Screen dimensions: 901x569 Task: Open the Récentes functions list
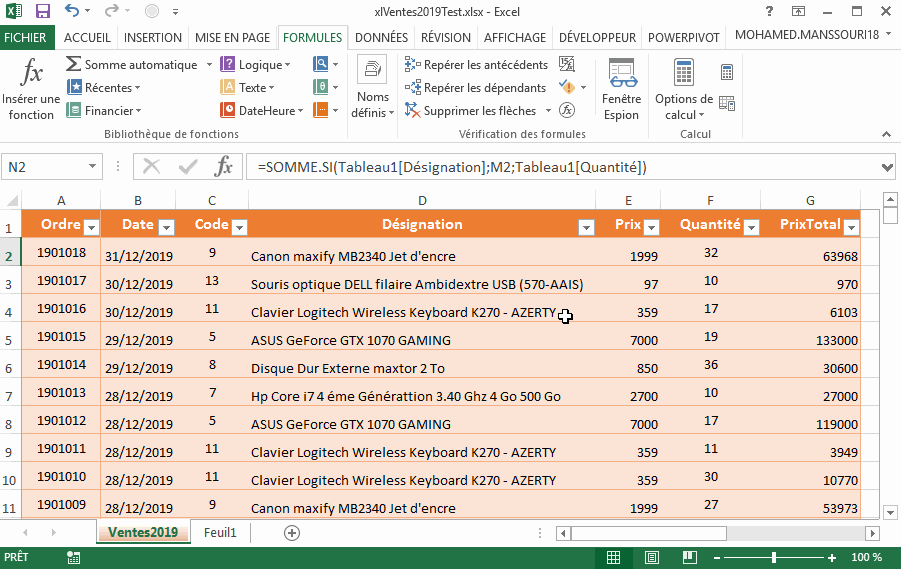tap(103, 87)
